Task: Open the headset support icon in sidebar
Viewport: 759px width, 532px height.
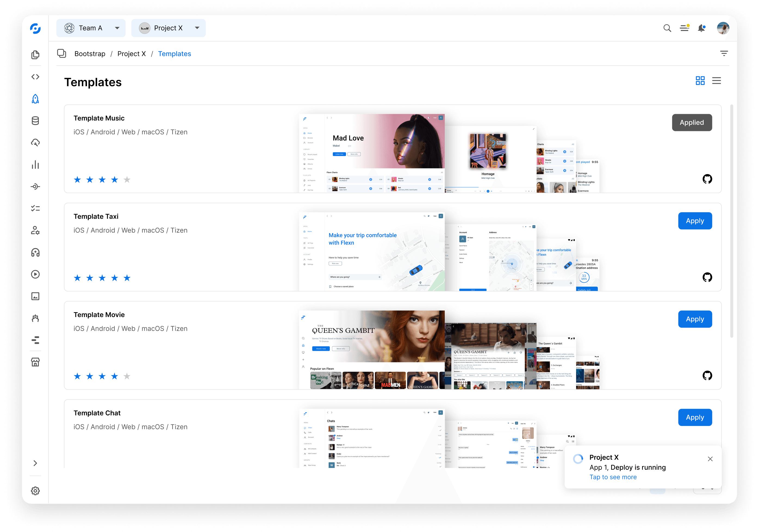Action: pyautogui.click(x=35, y=252)
